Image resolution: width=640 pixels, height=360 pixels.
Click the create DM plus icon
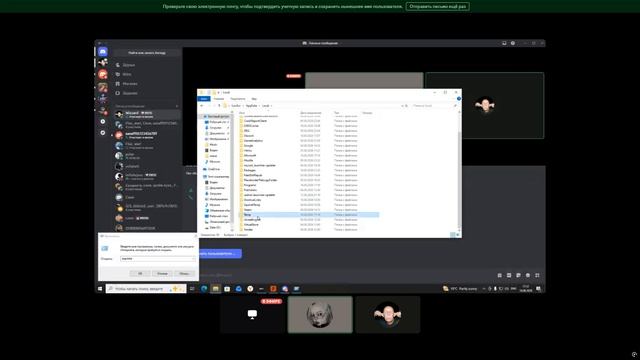coord(177,106)
